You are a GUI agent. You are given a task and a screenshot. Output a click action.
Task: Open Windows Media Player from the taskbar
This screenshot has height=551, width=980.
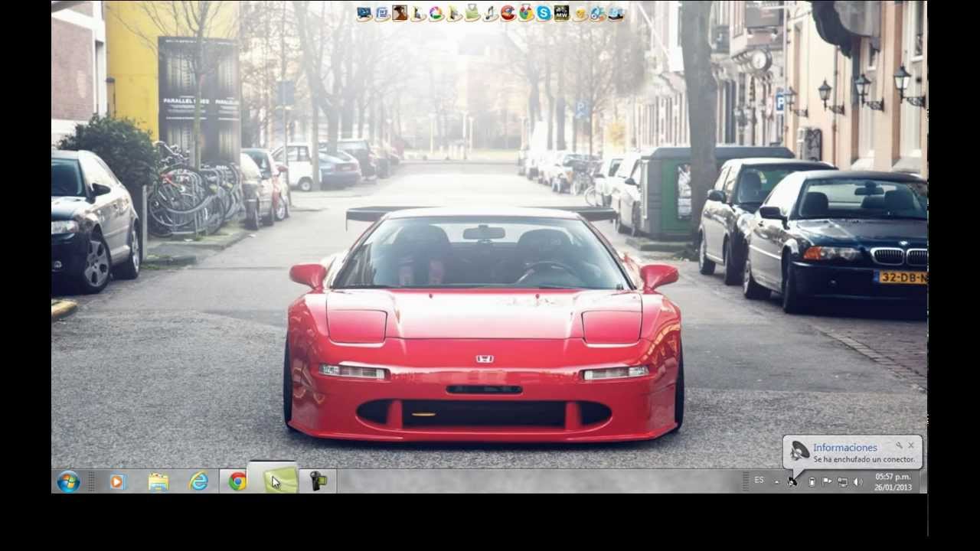click(116, 481)
